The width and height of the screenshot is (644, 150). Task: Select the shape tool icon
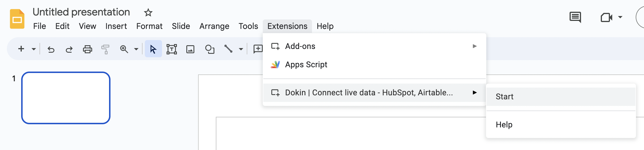click(x=210, y=49)
